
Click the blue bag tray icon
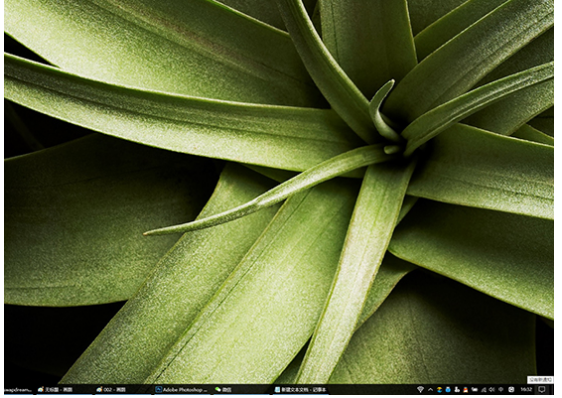(x=448, y=389)
